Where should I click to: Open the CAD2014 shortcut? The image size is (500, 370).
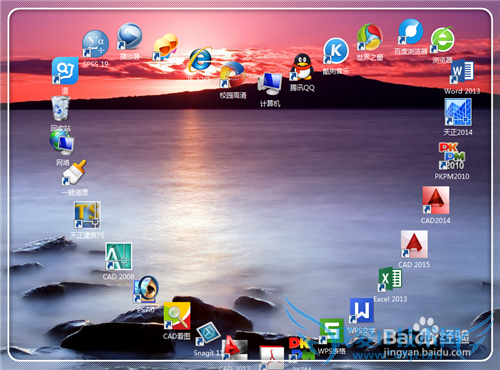[435, 200]
